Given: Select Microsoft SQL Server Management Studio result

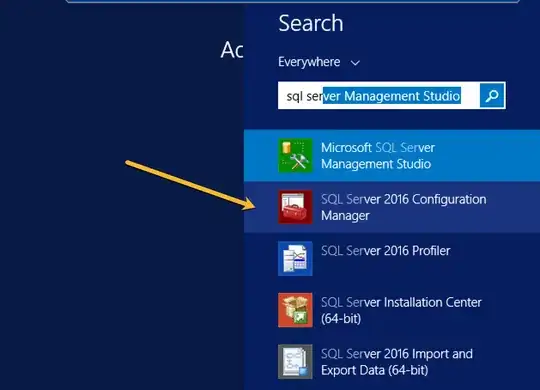Looking at the screenshot, I should (x=392, y=155).
